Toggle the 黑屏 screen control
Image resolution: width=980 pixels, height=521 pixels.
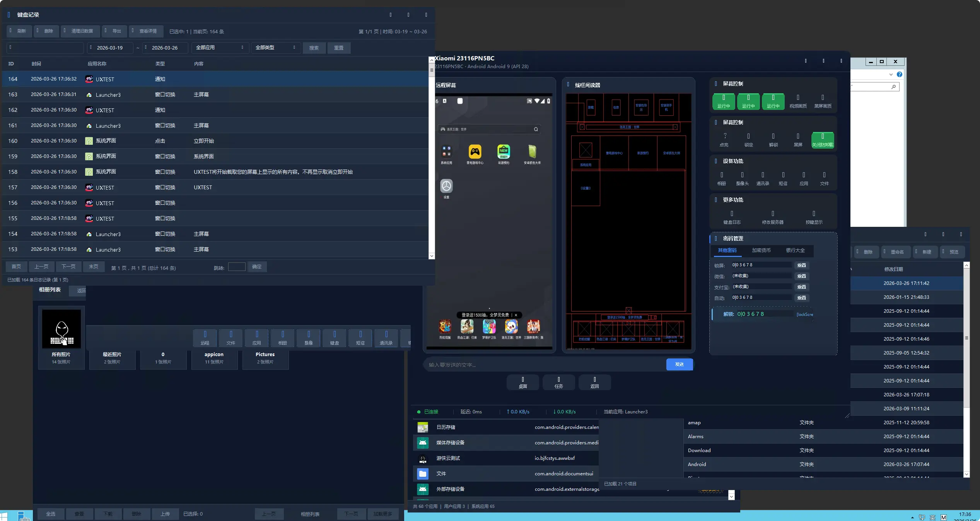tap(798, 139)
